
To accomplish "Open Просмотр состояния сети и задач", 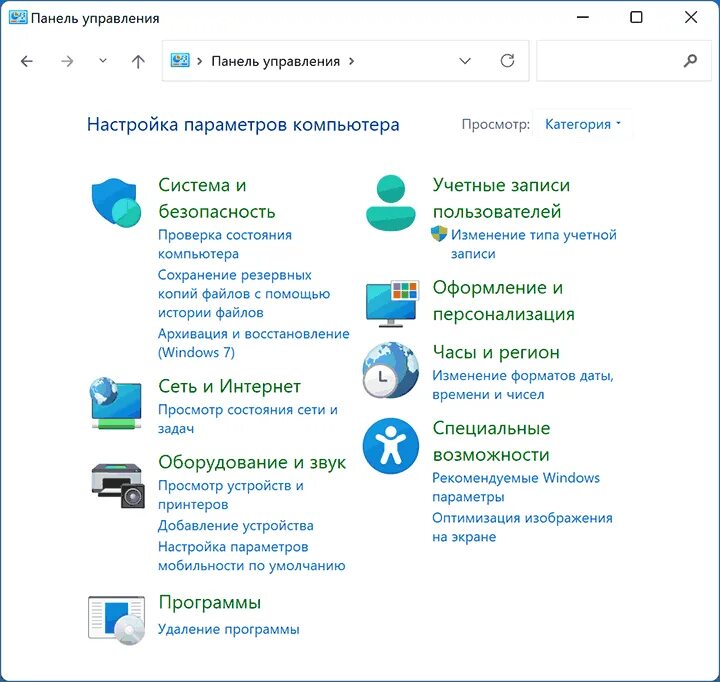I will coord(248,419).
